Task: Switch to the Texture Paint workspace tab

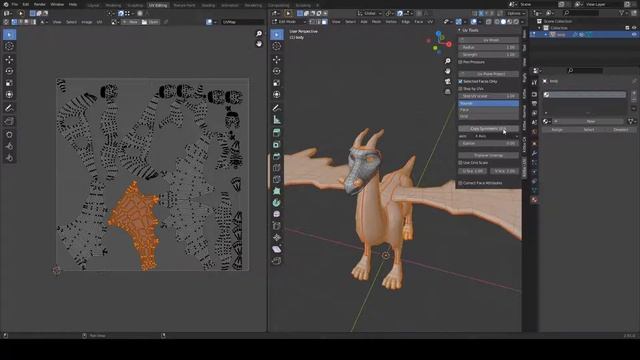Action: [x=184, y=5]
